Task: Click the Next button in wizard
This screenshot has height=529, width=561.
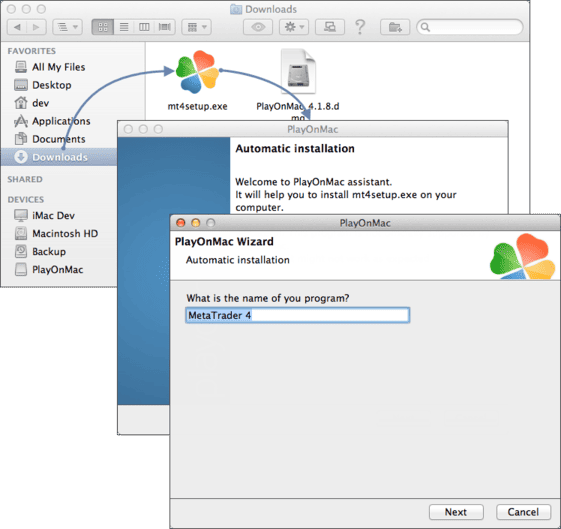Action: (456, 512)
